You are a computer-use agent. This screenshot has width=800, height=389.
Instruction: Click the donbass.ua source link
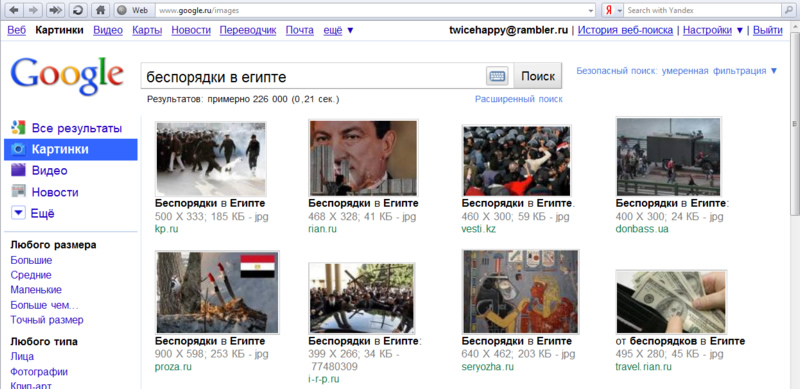pyautogui.click(x=642, y=229)
